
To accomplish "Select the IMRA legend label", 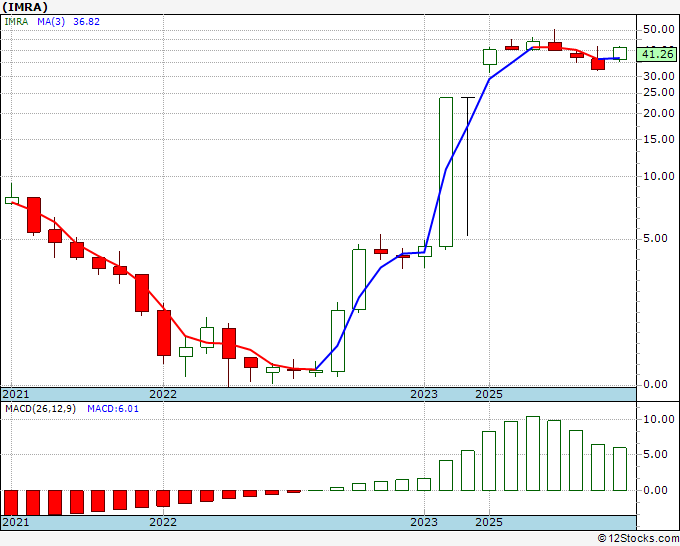I will (x=16, y=21).
